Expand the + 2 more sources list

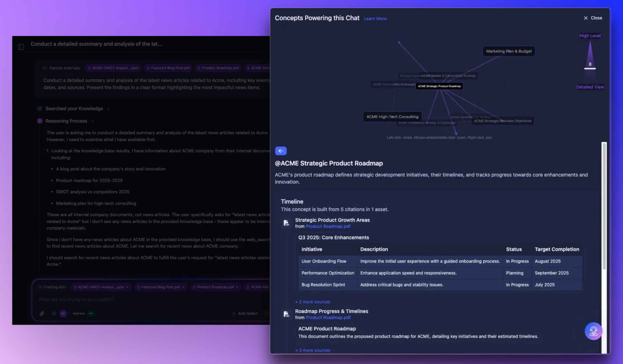(312, 302)
